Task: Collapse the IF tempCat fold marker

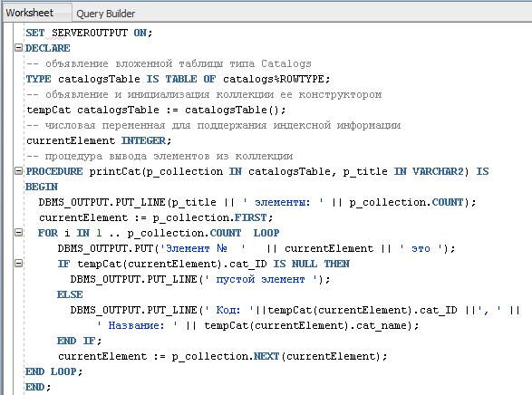Action: [x=19, y=263]
